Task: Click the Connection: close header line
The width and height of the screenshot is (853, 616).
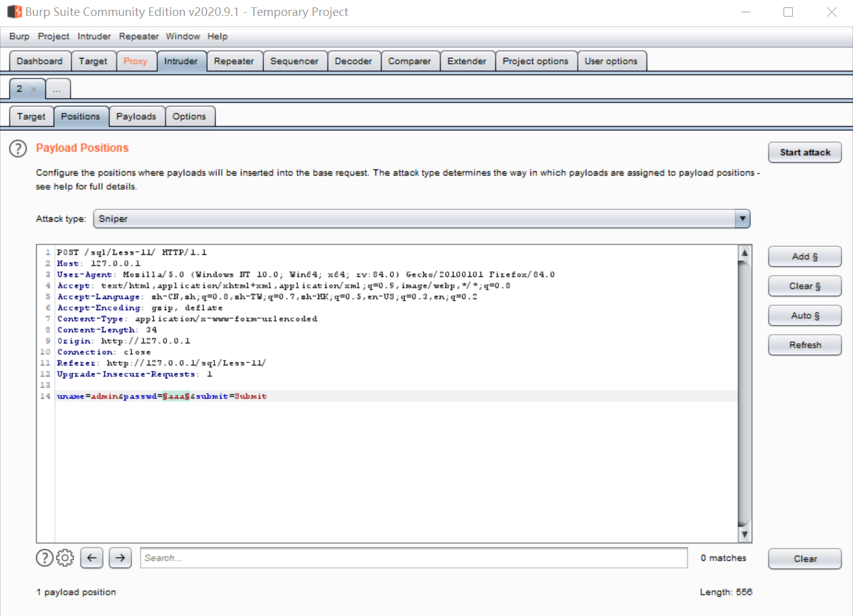Action: (x=104, y=352)
